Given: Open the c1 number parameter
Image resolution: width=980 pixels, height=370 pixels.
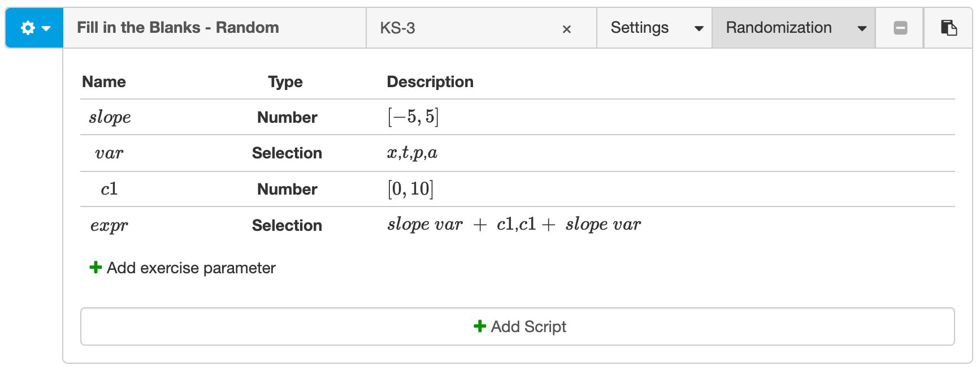Looking at the screenshot, I should point(109,189).
